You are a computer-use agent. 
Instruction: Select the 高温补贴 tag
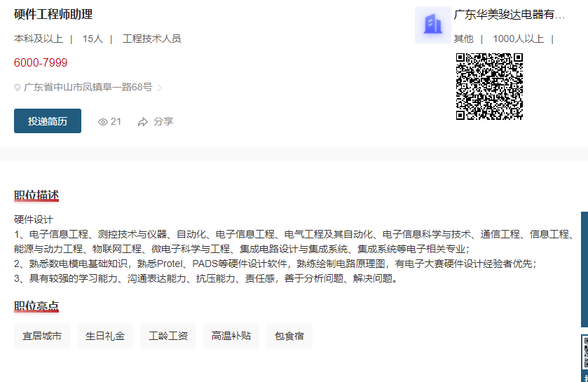(231, 336)
